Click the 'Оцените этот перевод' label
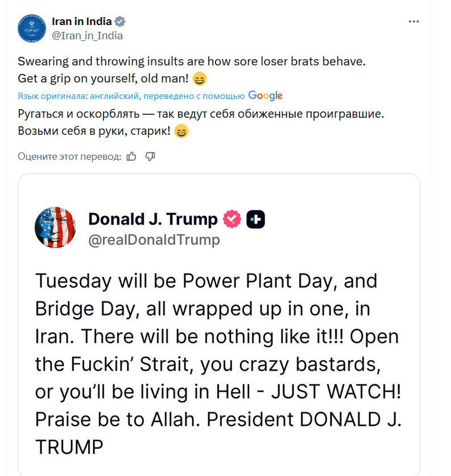This screenshot has width=451, height=476. coord(69,156)
